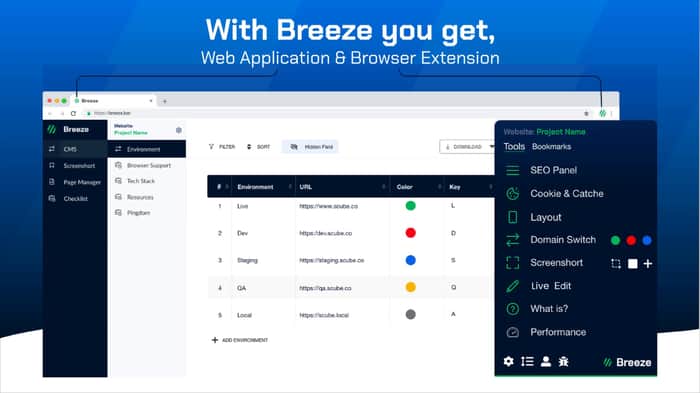Click the bug report icon
Screen dimensions: 700x393
click(563, 361)
